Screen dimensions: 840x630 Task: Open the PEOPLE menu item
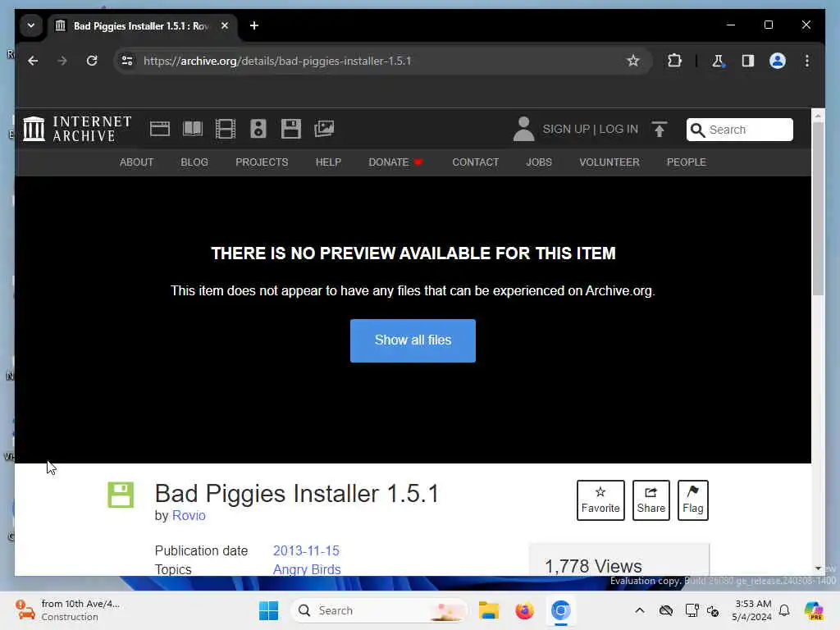click(x=687, y=162)
